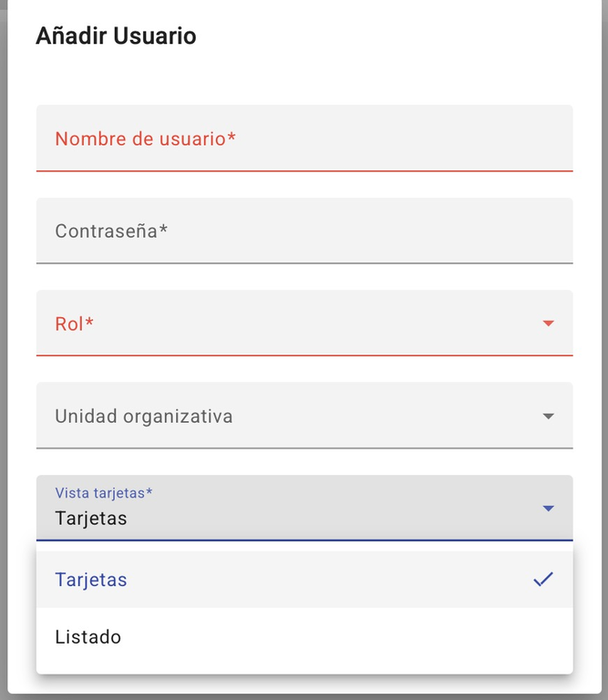Screen dimensions: 608x700
Task: Click the gray underline below Contraseña
Action: tap(304, 262)
